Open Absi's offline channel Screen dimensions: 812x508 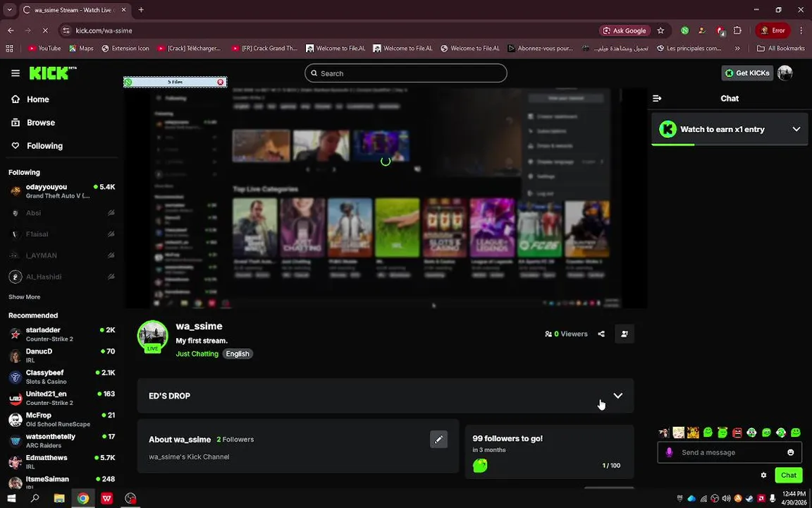(62, 213)
